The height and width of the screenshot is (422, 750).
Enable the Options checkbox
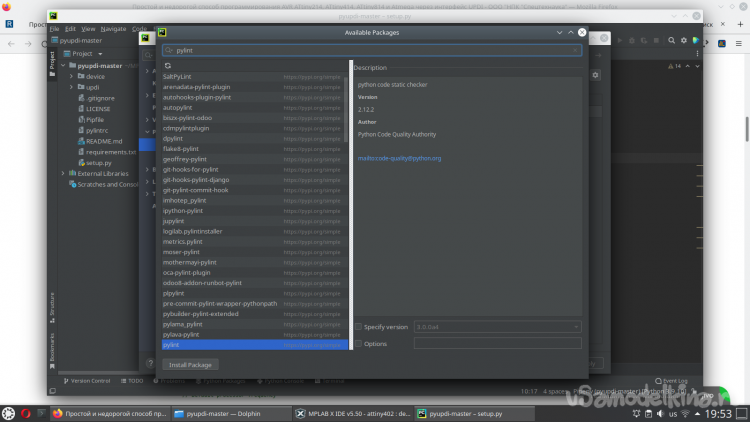point(360,343)
